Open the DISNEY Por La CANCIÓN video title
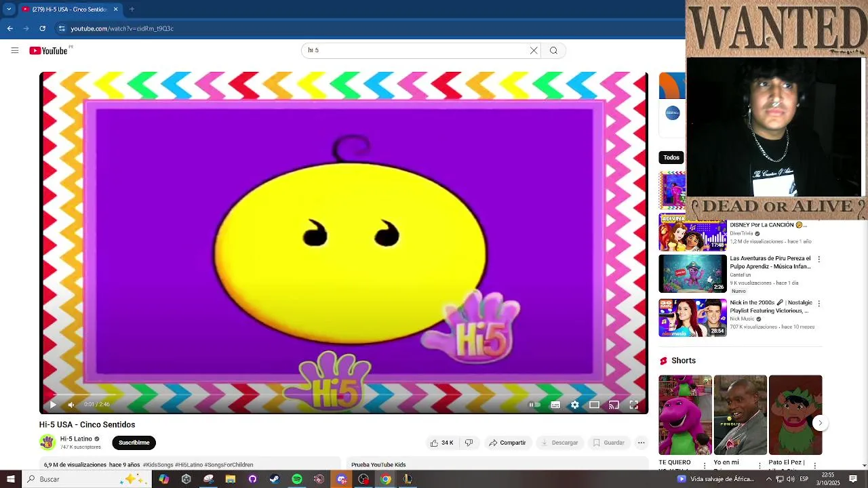This screenshot has height=488, width=868. pos(768,225)
